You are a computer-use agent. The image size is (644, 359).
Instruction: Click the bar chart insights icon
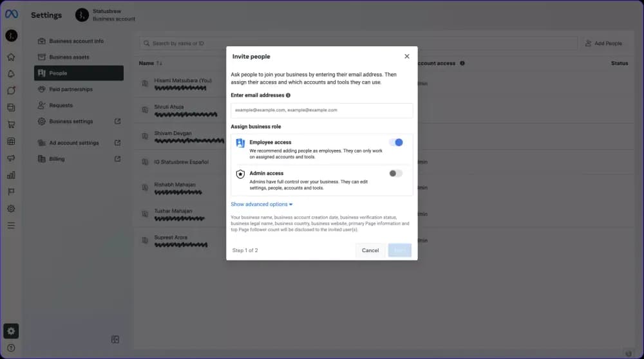(11, 175)
